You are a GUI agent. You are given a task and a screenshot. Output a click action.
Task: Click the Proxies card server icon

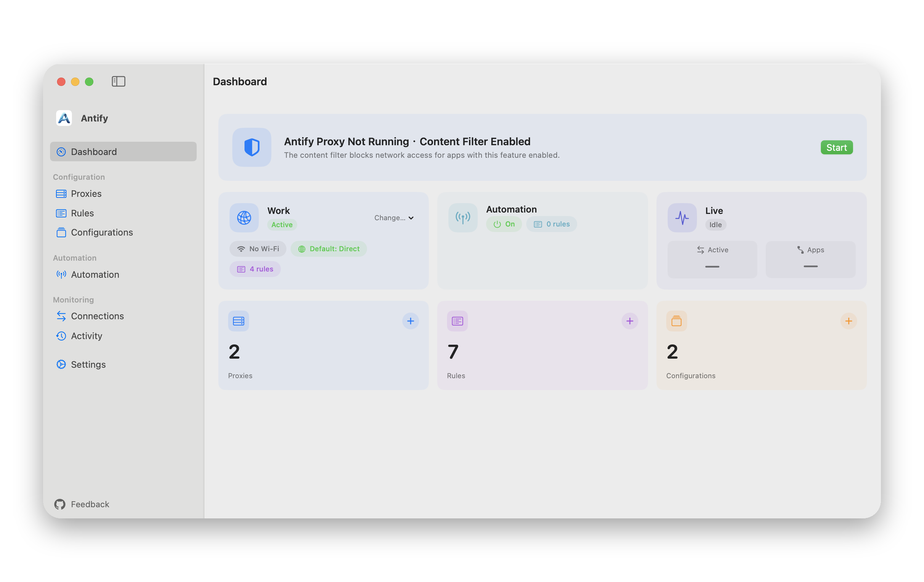click(x=239, y=321)
